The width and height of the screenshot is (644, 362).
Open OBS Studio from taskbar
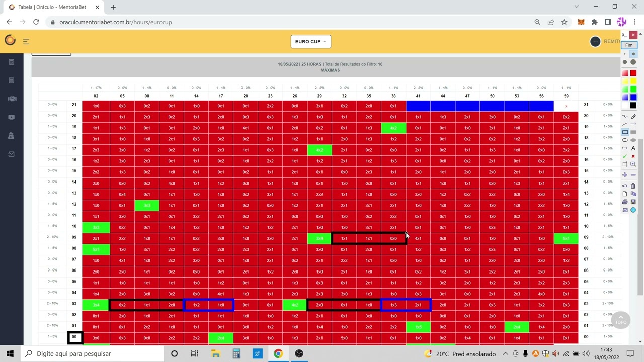(x=299, y=354)
